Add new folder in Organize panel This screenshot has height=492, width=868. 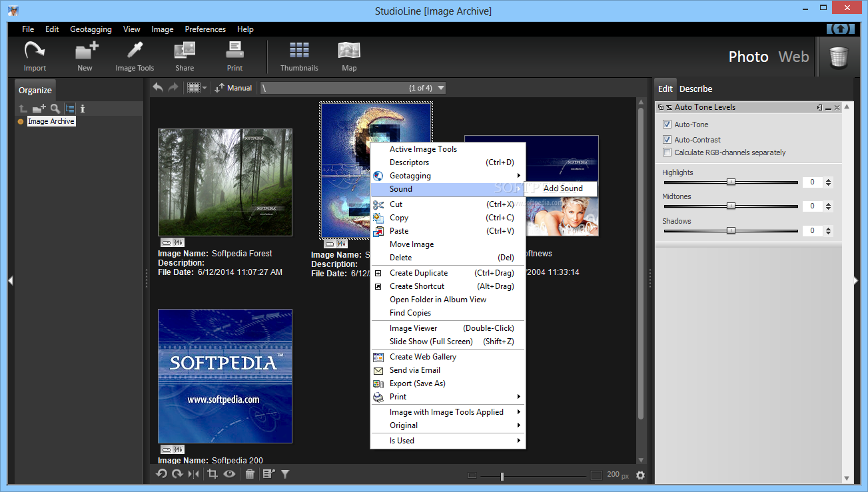click(39, 109)
